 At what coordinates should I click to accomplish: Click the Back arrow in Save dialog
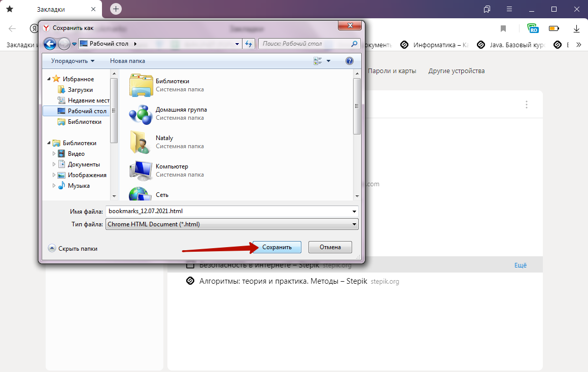50,44
